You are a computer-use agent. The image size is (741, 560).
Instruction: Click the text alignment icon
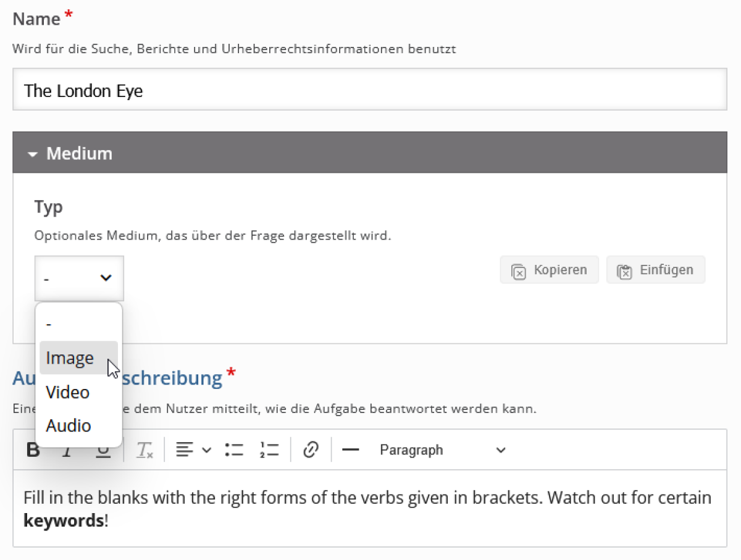tap(183, 450)
